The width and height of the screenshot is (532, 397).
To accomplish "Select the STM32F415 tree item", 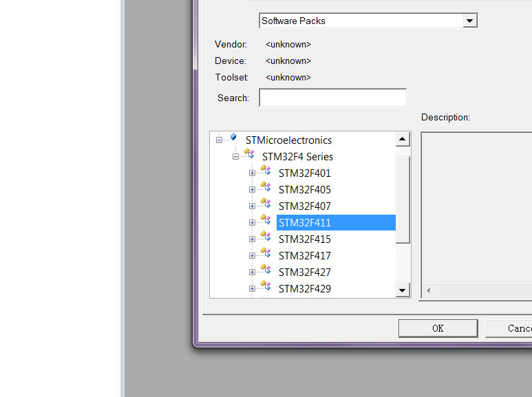I will [305, 239].
